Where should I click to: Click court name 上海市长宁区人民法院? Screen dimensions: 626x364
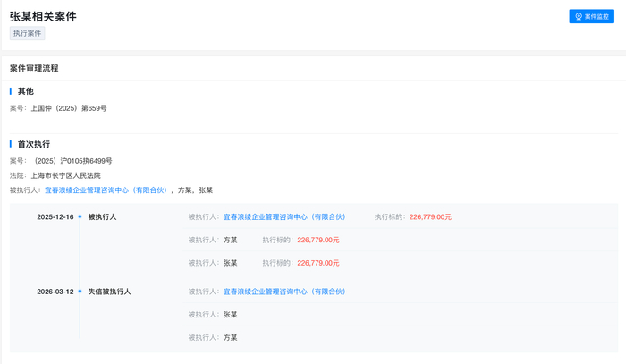(67, 175)
